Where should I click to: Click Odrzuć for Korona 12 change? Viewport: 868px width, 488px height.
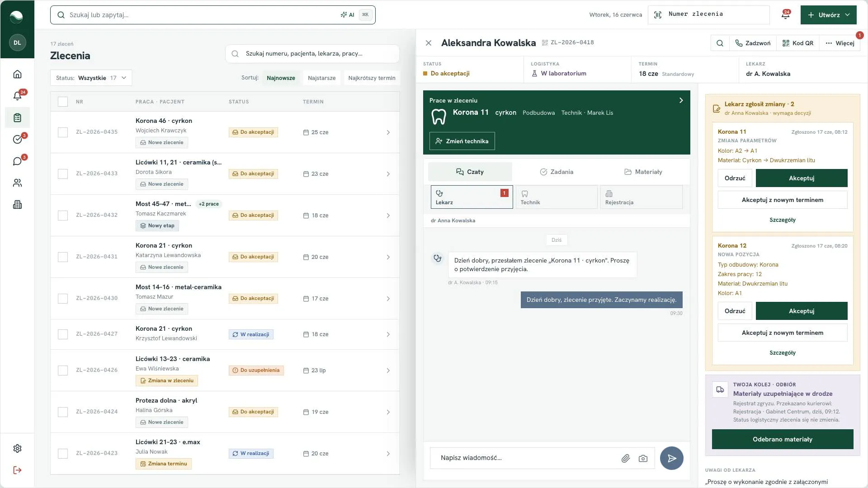click(735, 311)
